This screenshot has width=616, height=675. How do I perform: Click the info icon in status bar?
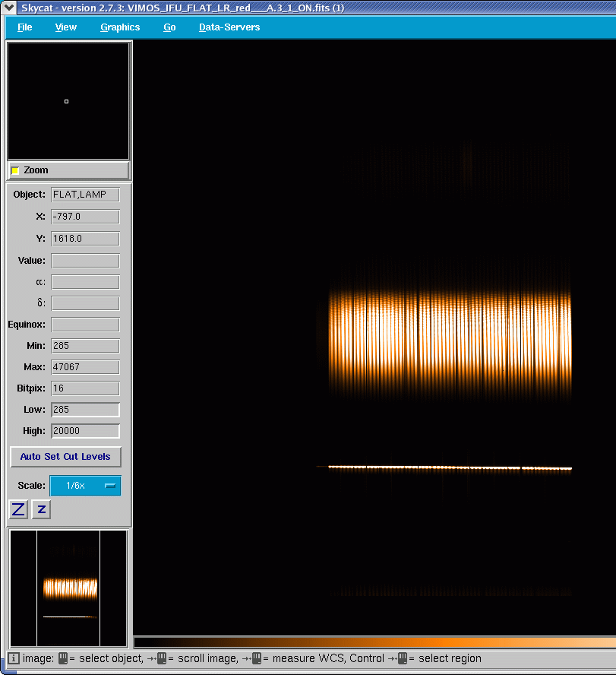click(14, 658)
